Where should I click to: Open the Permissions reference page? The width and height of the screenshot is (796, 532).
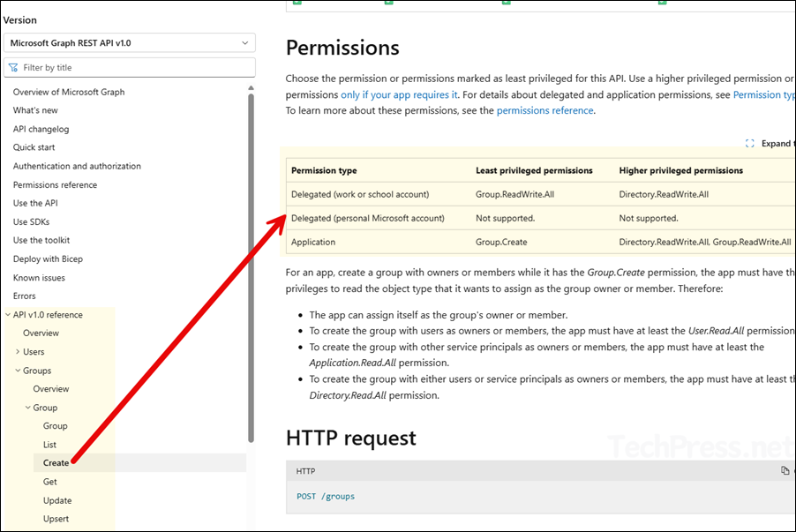point(55,185)
